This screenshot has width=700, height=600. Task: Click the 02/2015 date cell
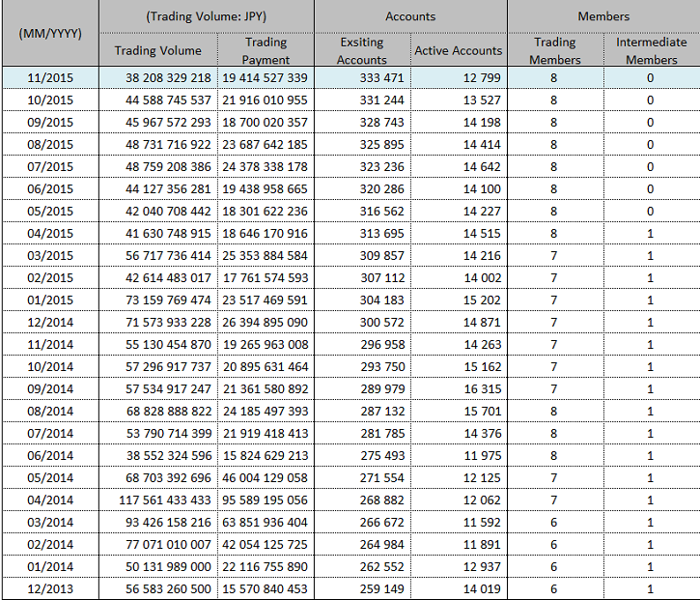click(50, 278)
